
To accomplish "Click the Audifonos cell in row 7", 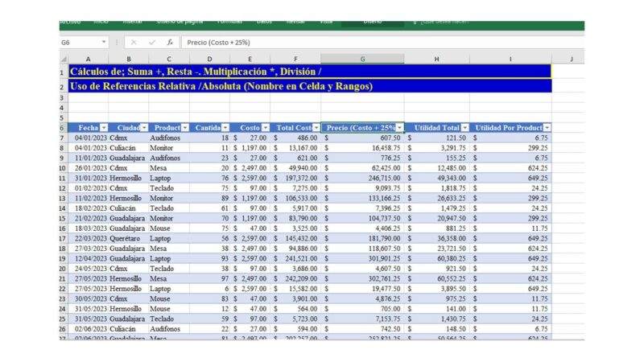I will [169, 138].
